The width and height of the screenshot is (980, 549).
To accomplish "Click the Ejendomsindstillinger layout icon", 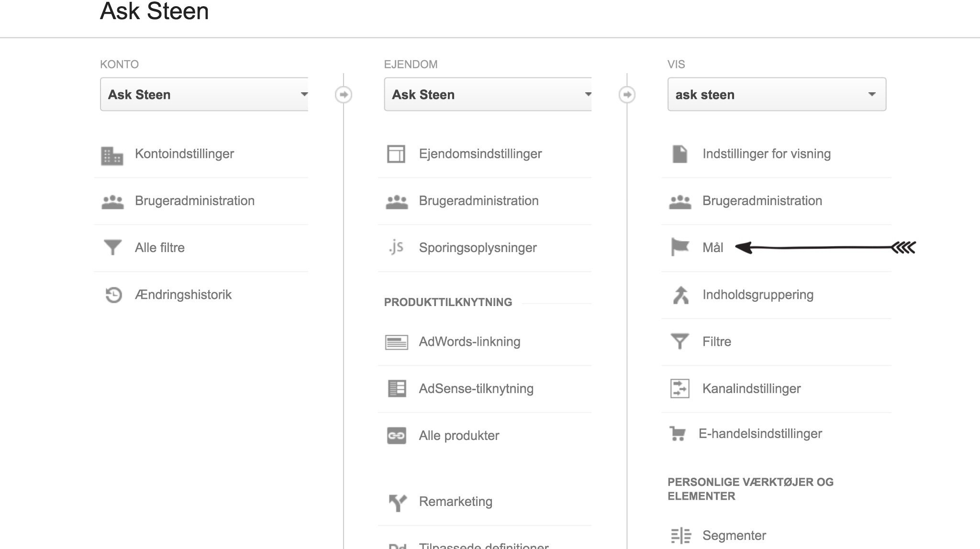I will 396,154.
